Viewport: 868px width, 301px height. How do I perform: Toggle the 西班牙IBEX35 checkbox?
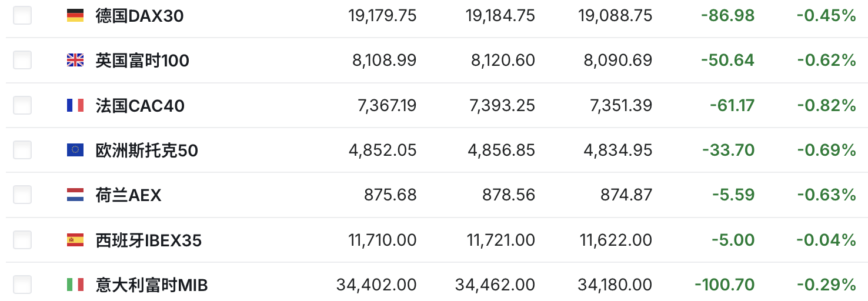click(x=22, y=240)
